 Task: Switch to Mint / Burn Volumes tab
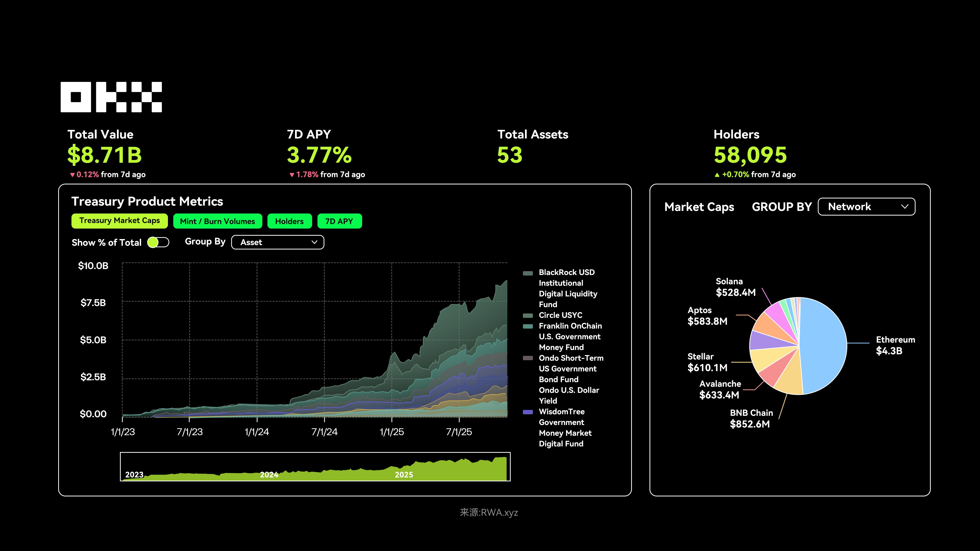coord(217,221)
